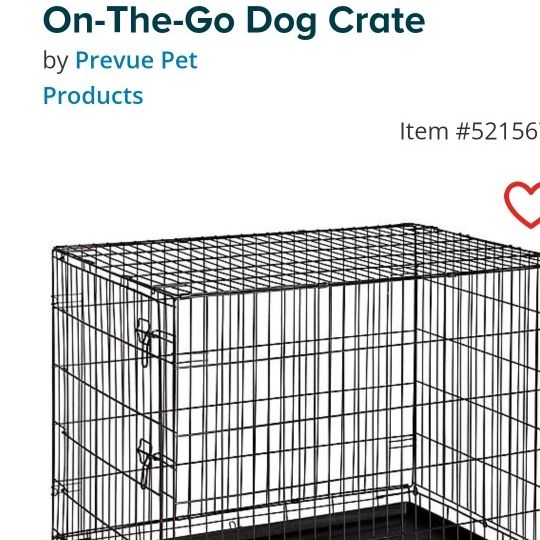Click the top-left corner of crate image

pos(59,253)
